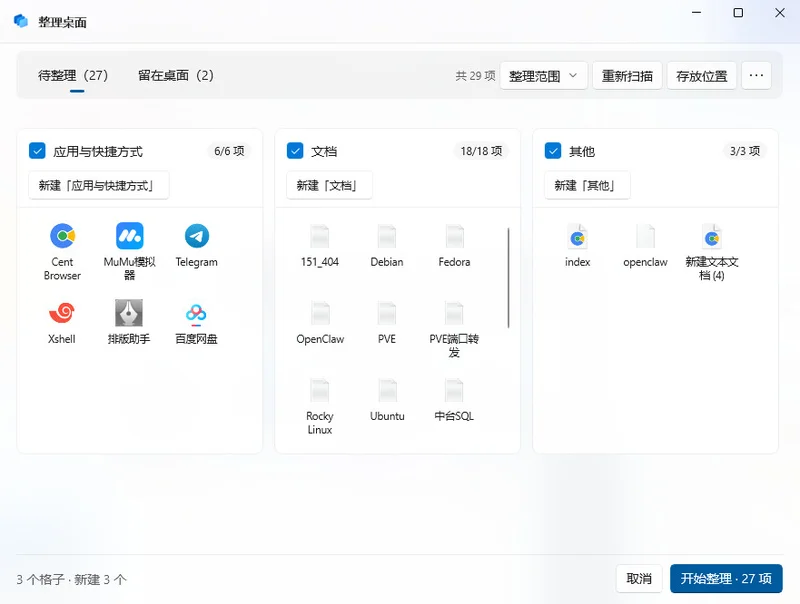Screen dimensions: 800x604
Task: Open the 整理范围 dropdown
Action: 544,76
